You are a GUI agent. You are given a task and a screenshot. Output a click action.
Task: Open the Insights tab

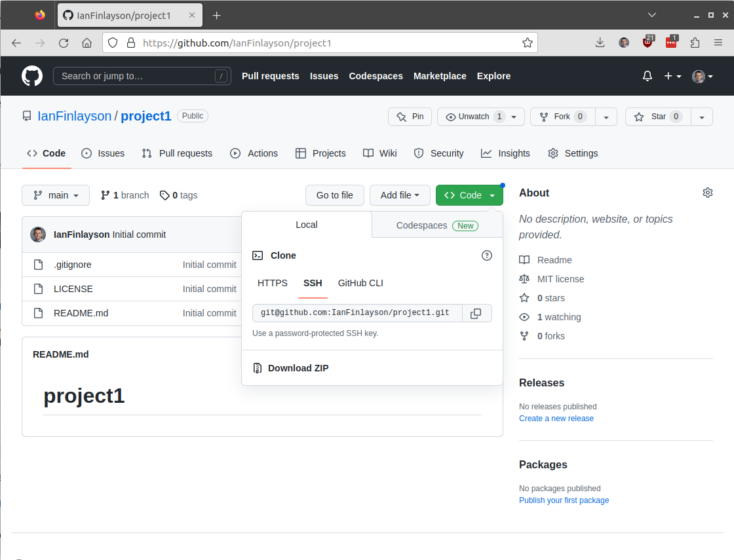click(x=505, y=153)
